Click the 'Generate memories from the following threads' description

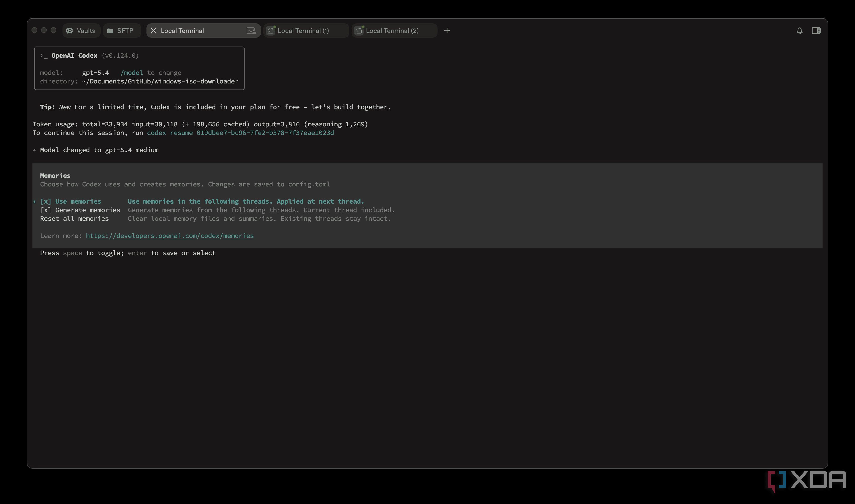coord(261,210)
